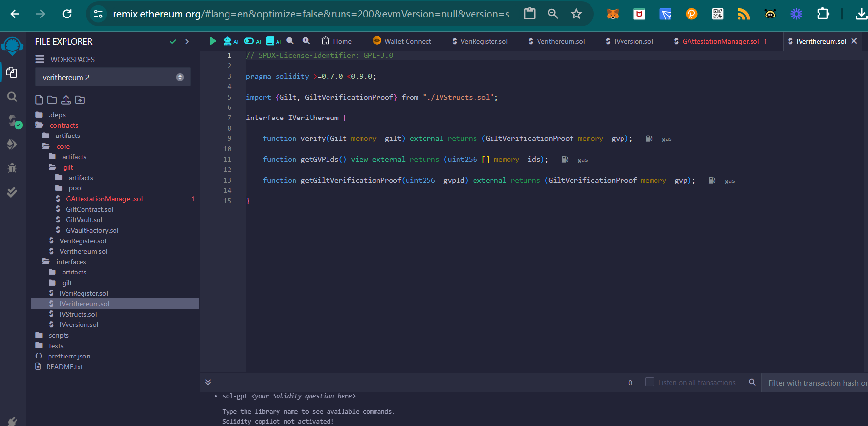The image size is (868, 426).
Task: Open the workspaces hamburger menu
Action: coord(40,59)
